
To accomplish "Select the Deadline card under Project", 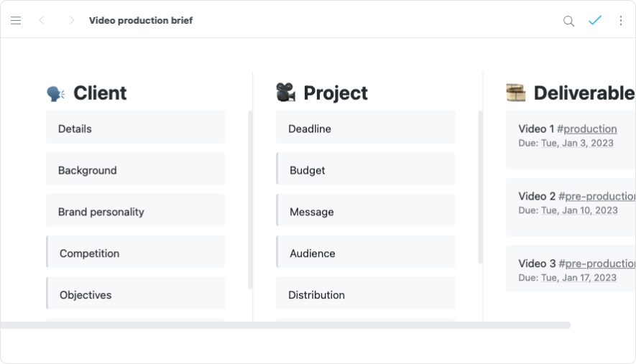I will point(365,129).
